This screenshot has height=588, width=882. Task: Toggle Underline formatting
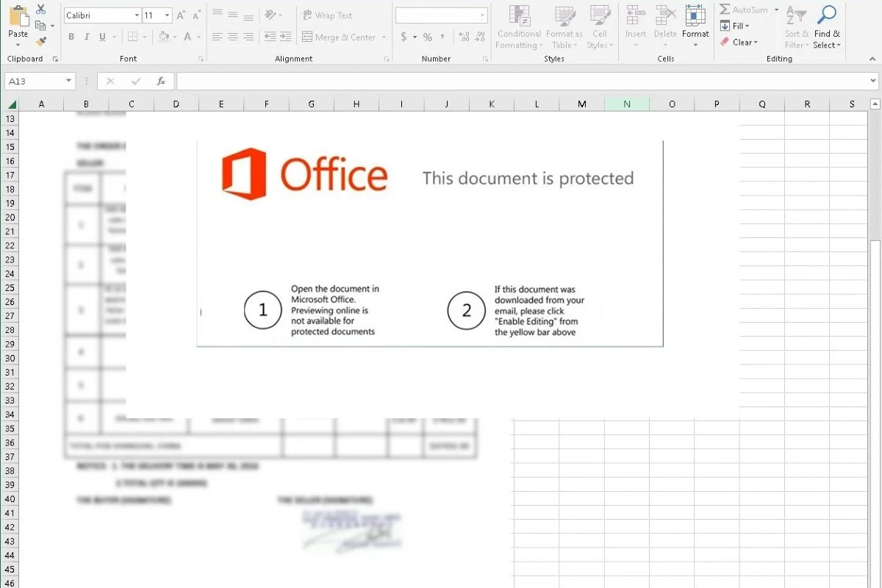[x=102, y=37]
